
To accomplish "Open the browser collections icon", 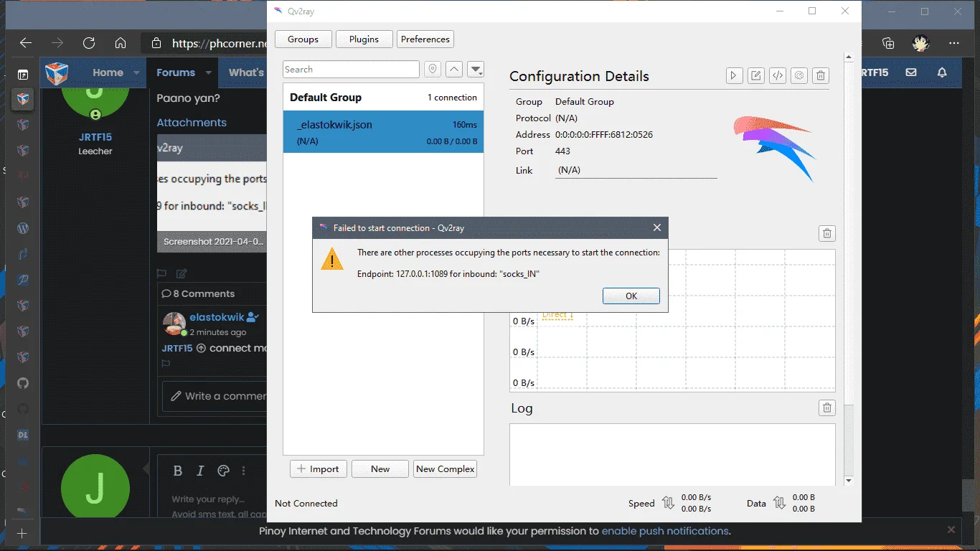I will coord(888,43).
